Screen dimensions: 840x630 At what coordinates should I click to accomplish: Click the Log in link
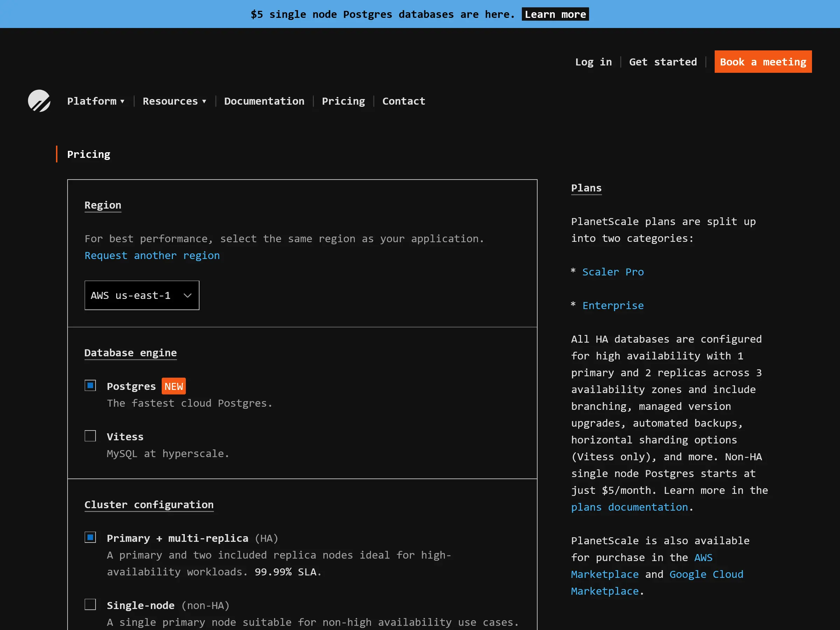click(x=594, y=62)
